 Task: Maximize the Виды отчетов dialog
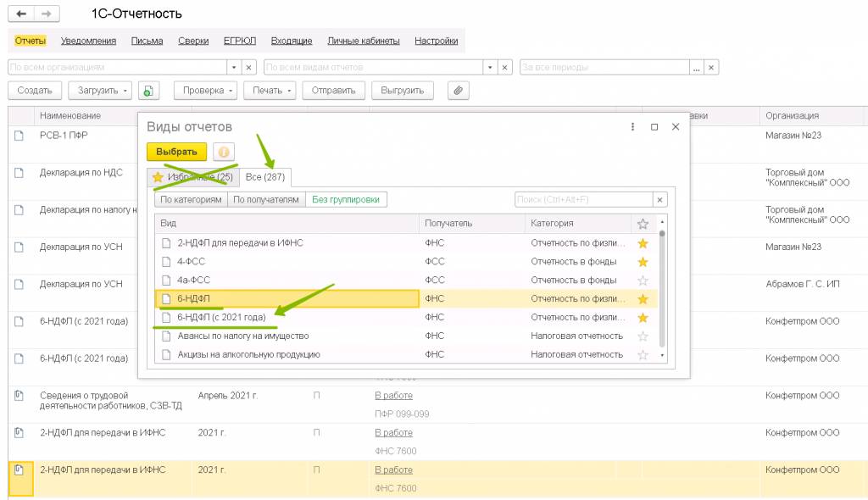coord(654,127)
